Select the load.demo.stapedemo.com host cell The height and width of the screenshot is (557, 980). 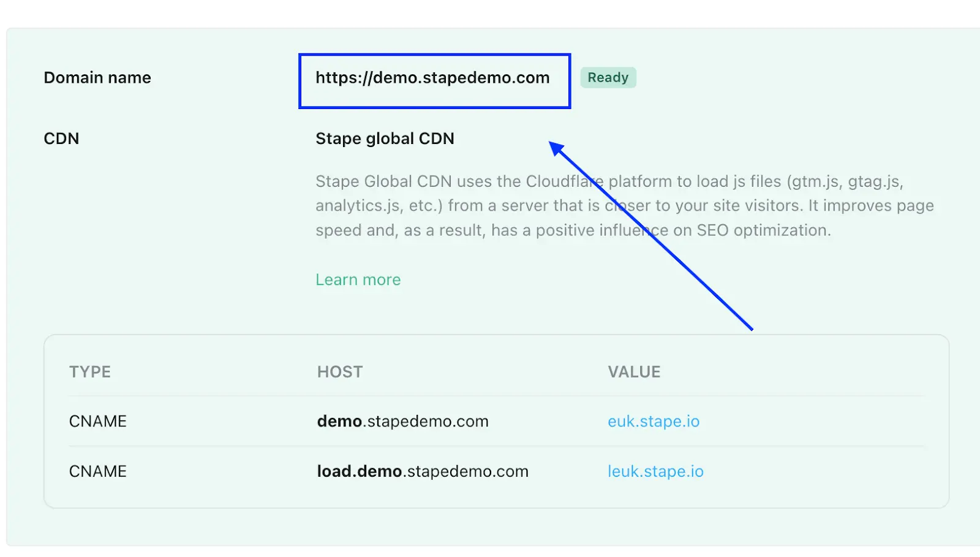tap(423, 471)
